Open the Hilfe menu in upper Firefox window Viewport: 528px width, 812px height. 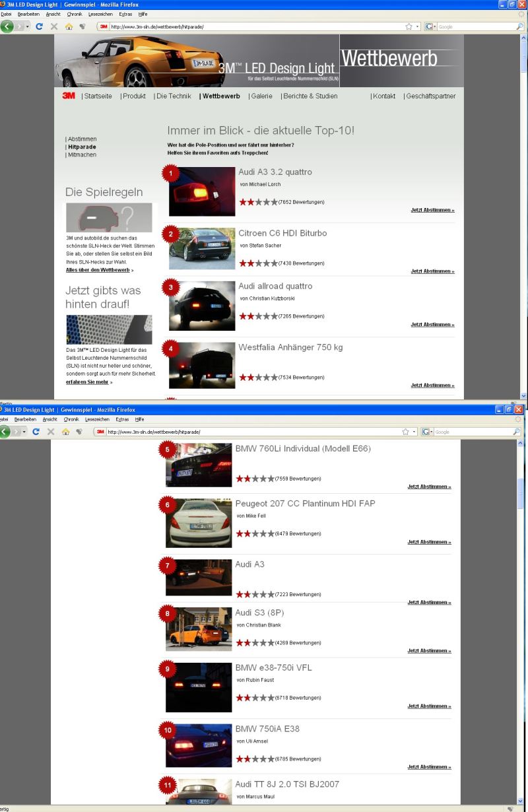click(x=143, y=14)
